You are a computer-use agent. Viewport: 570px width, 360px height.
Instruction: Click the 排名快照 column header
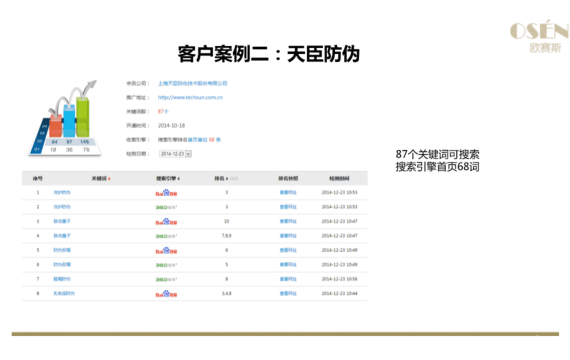pos(288,179)
